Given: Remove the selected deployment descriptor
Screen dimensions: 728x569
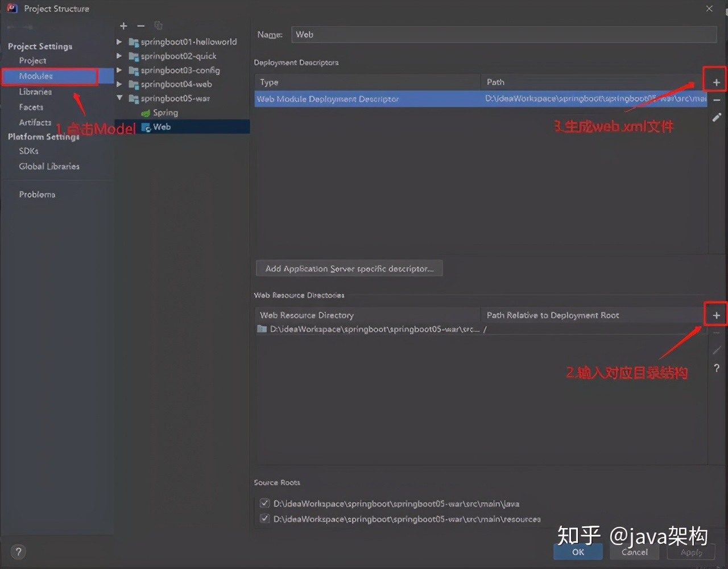Looking at the screenshot, I should [717, 100].
